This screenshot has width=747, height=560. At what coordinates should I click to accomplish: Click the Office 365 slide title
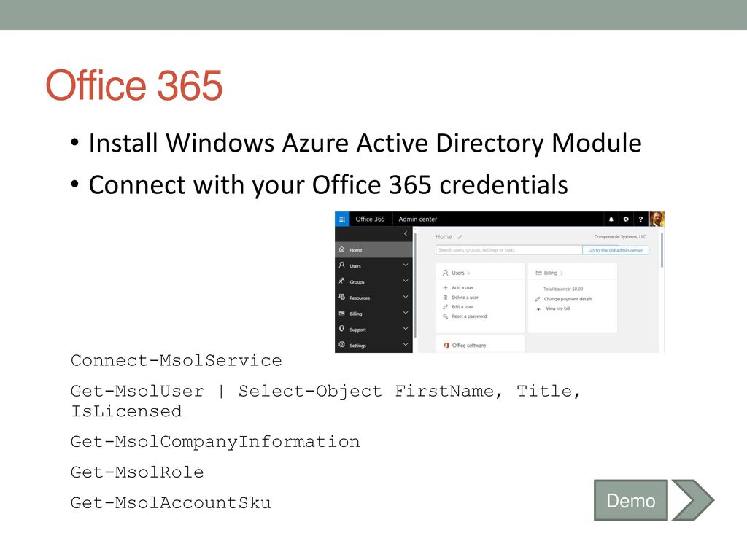[x=134, y=85]
